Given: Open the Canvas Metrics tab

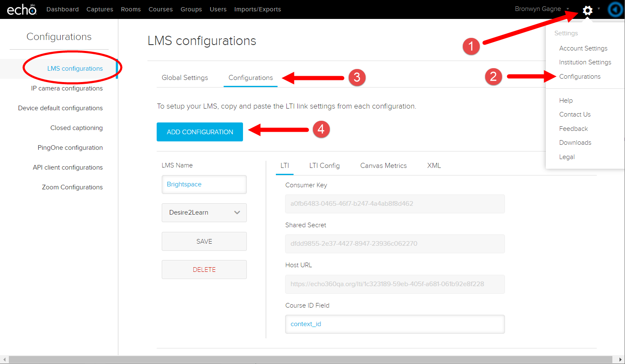Looking at the screenshot, I should [x=383, y=166].
